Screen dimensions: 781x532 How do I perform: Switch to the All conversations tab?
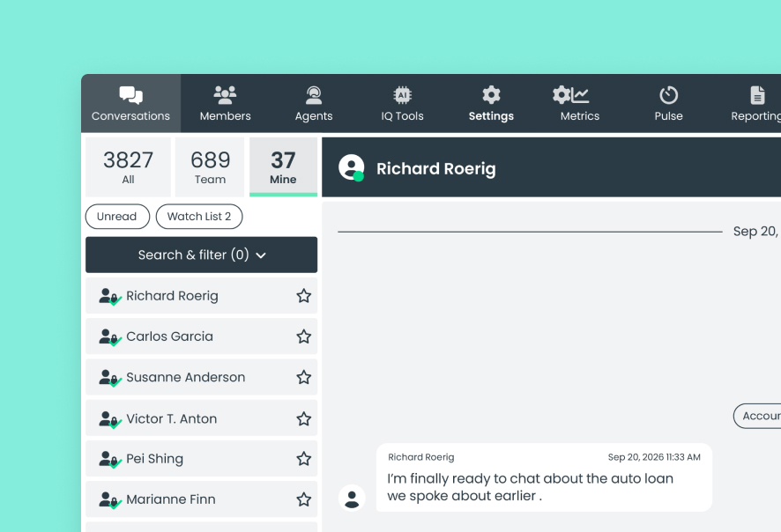(128, 166)
